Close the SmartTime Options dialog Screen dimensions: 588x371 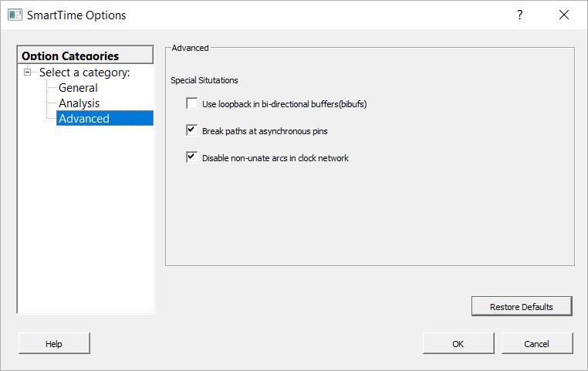pos(564,15)
